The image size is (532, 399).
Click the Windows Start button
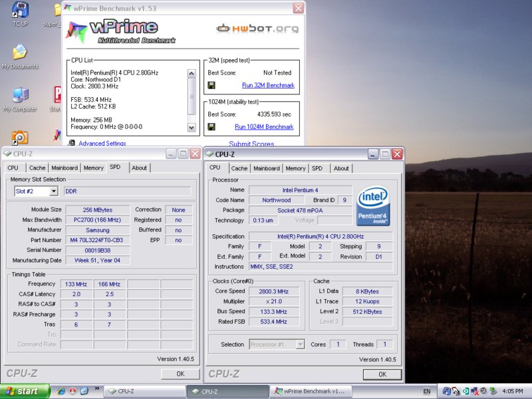25,391
